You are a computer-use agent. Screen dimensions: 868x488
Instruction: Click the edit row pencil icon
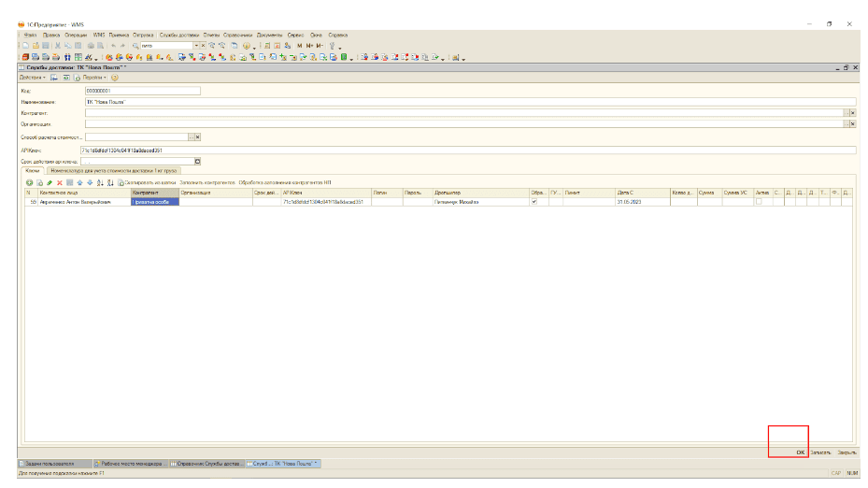[49, 182]
